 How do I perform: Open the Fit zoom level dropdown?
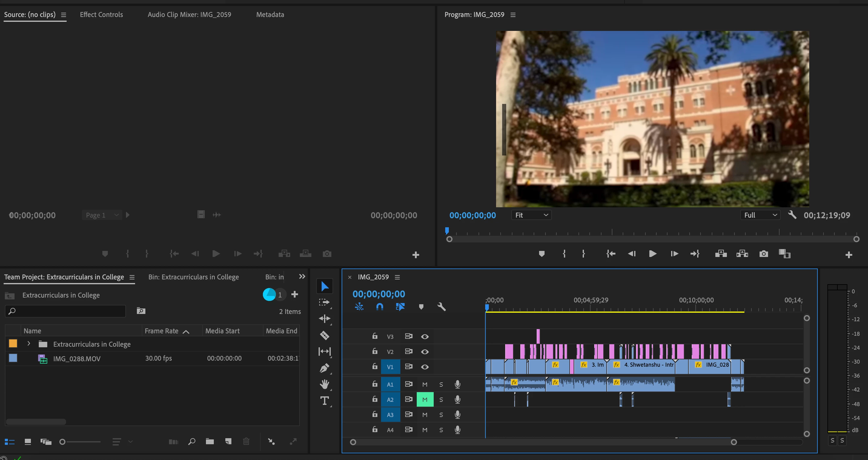pyautogui.click(x=531, y=215)
